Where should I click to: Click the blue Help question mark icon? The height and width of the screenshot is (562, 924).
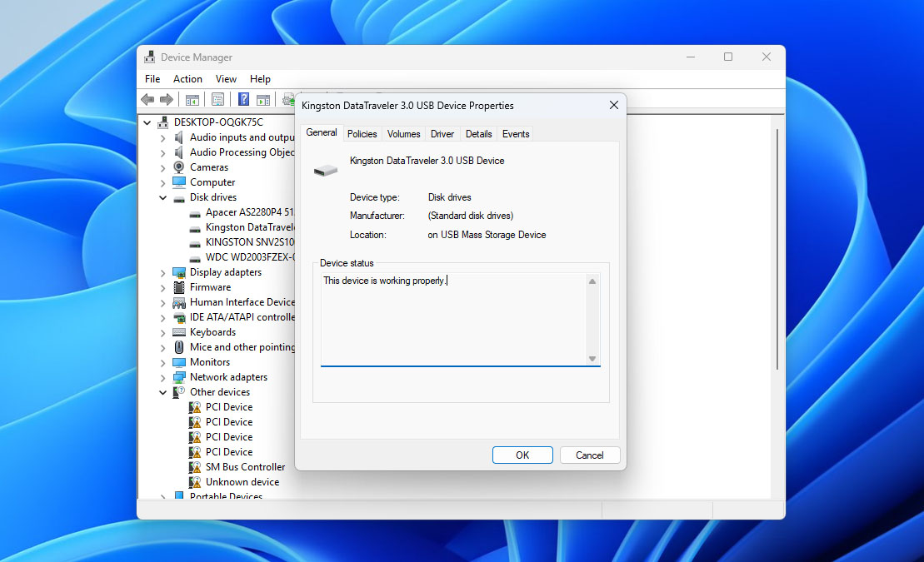[243, 100]
